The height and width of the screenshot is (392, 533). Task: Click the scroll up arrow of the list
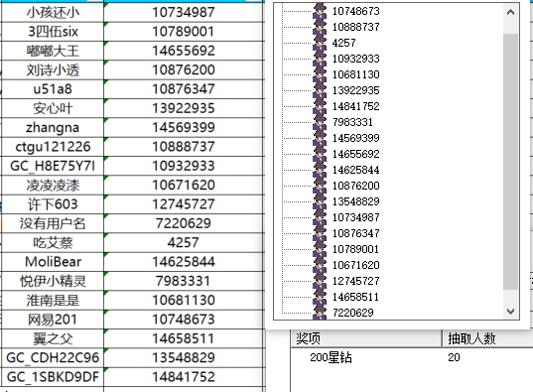coord(510,13)
